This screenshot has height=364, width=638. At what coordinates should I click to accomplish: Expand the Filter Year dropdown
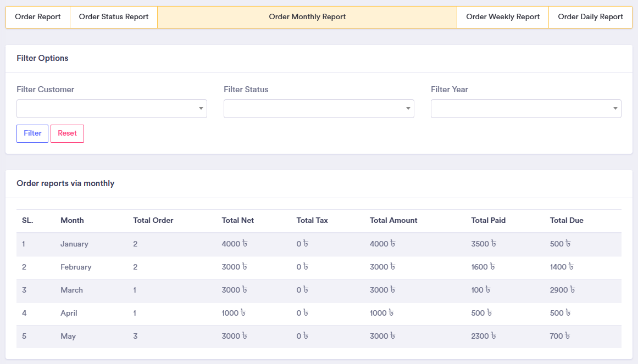point(526,109)
